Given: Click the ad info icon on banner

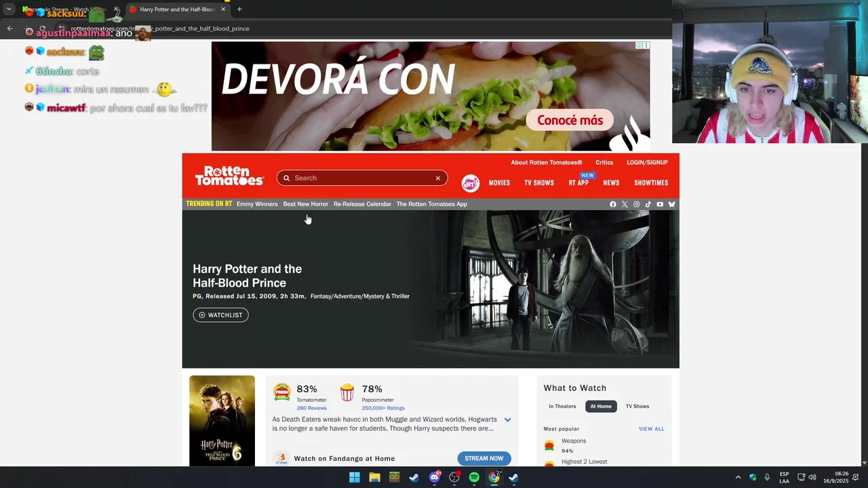Looking at the screenshot, I should (639, 45).
